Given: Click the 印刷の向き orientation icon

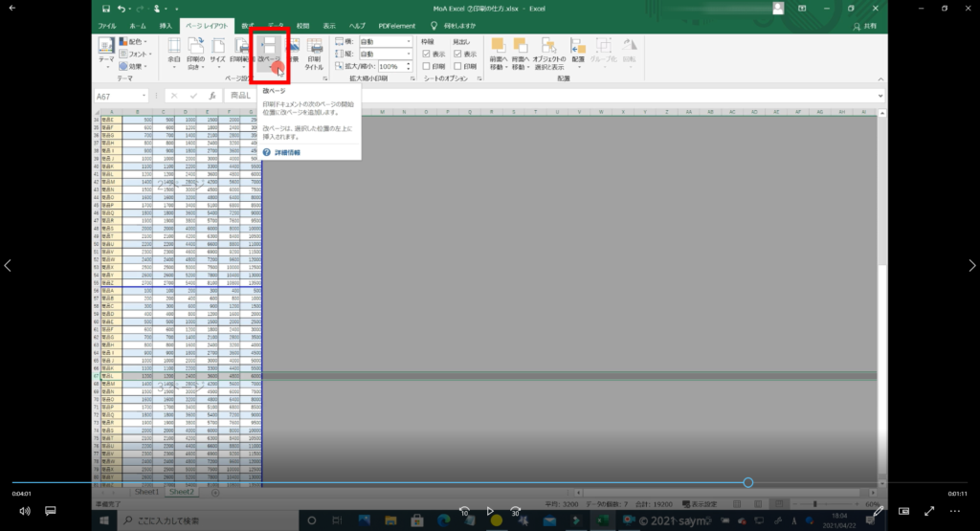Looking at the screenshot, I should click(x=196, y=53).
